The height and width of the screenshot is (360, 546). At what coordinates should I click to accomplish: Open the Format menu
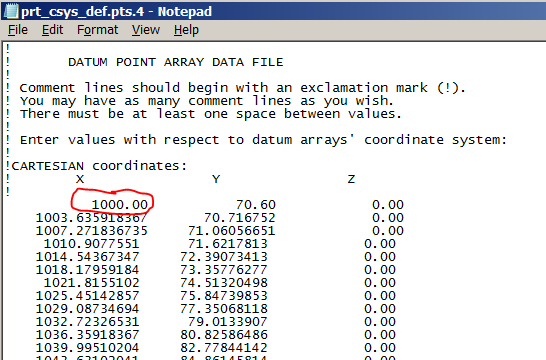click(98, 30)
